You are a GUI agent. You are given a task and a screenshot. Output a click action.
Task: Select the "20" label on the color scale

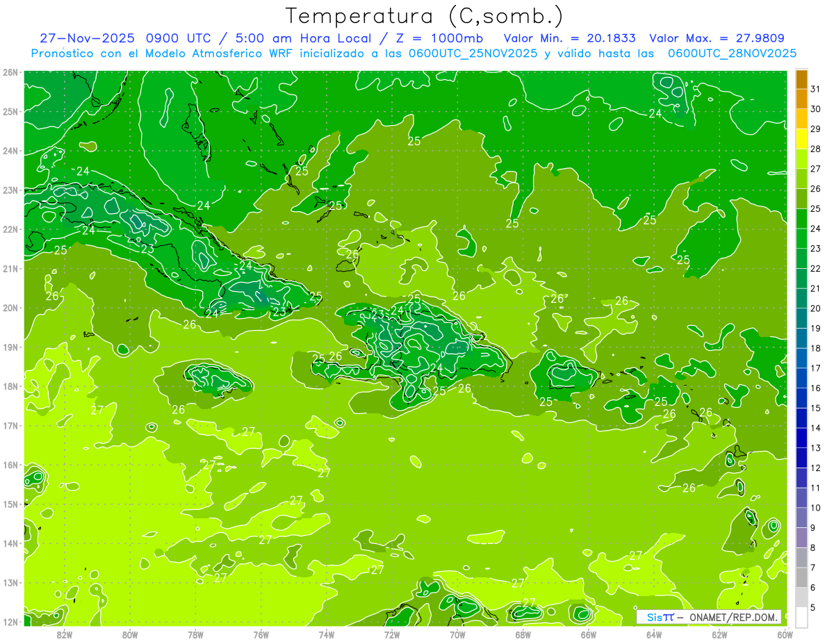[x=816, y=308]
